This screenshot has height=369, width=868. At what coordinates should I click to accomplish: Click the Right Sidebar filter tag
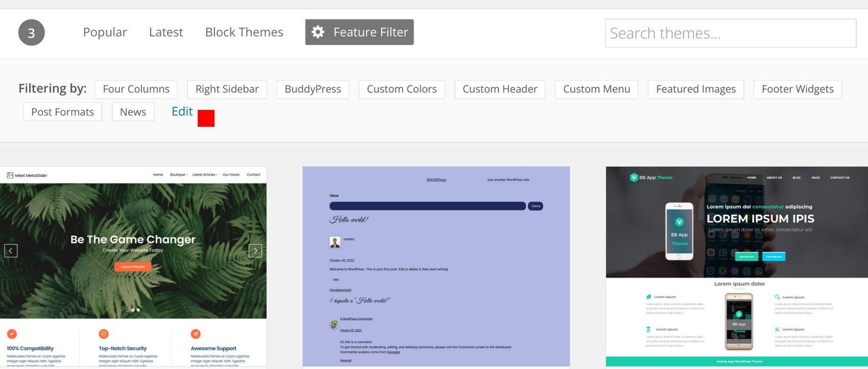(227, 89)
